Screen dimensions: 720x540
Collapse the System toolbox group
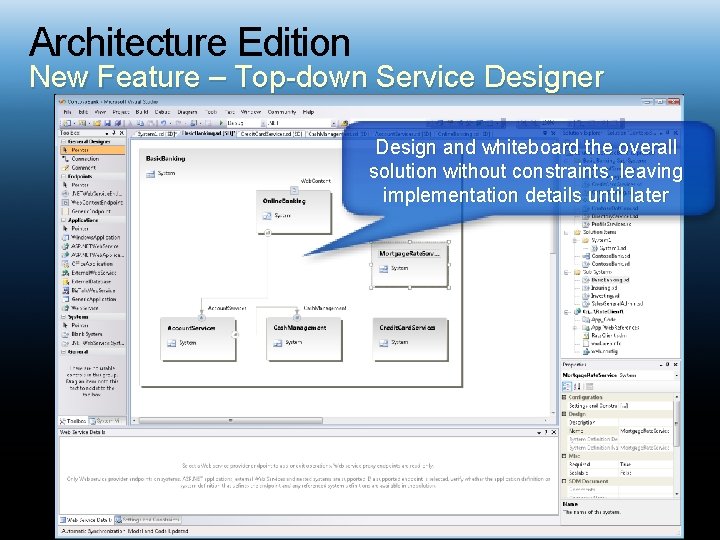tap(64, 317)
